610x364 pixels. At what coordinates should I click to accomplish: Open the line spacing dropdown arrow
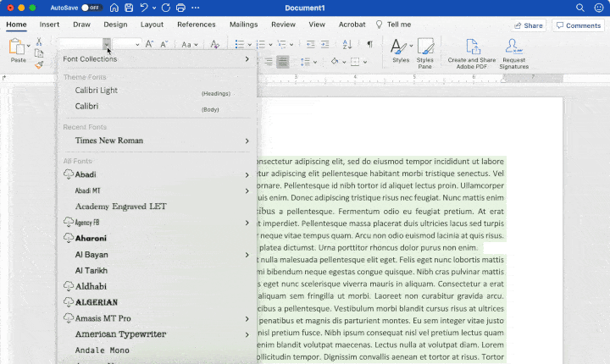[315, 62]
